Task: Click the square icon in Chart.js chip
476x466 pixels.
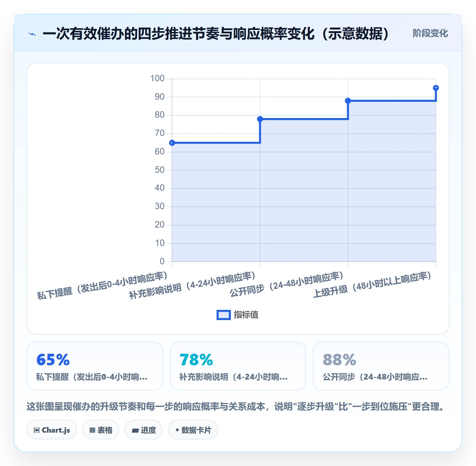Action: tap(37, 430)
